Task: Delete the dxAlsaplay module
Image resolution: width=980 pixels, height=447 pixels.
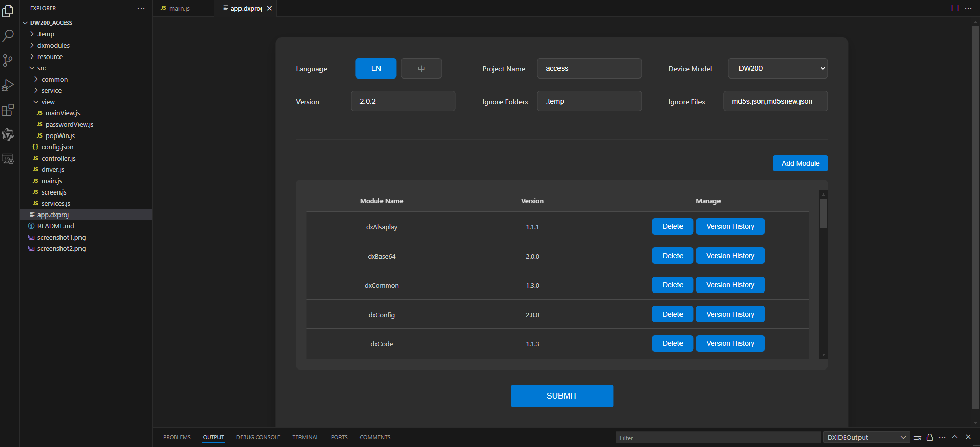Action: pos(672,226)
